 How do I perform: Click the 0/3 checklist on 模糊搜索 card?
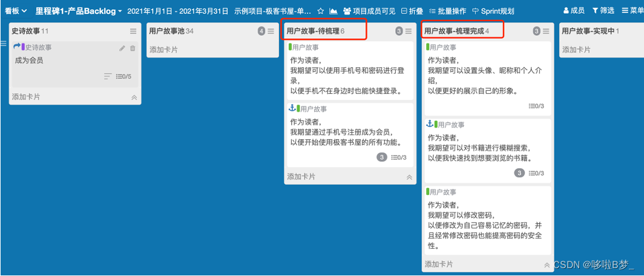(536, 173)
